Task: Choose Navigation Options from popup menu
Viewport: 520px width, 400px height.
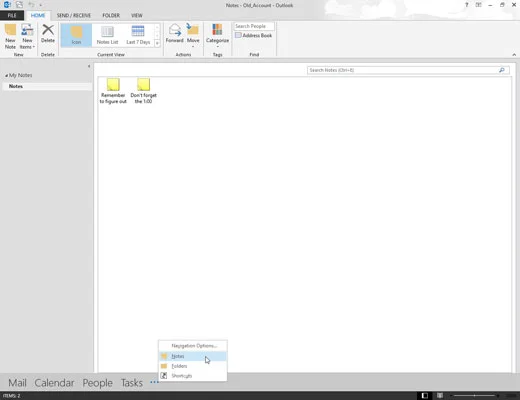Action: coord(193,346)
